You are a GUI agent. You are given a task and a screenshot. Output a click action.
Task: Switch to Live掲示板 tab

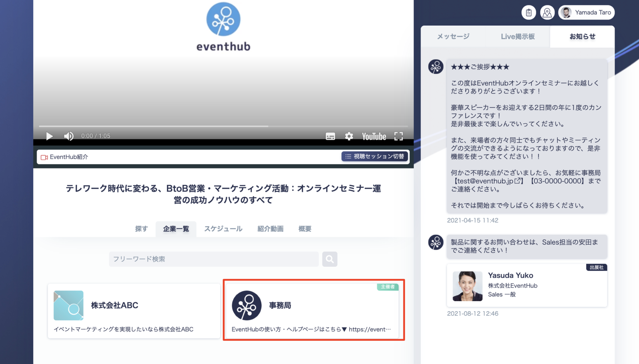[517, 37]
